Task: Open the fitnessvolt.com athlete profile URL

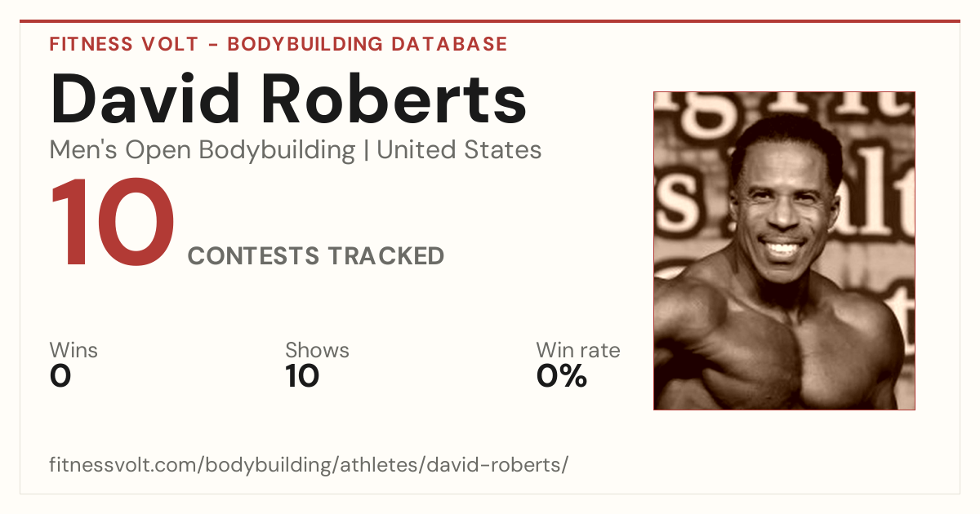Action: tap(309, 465)
